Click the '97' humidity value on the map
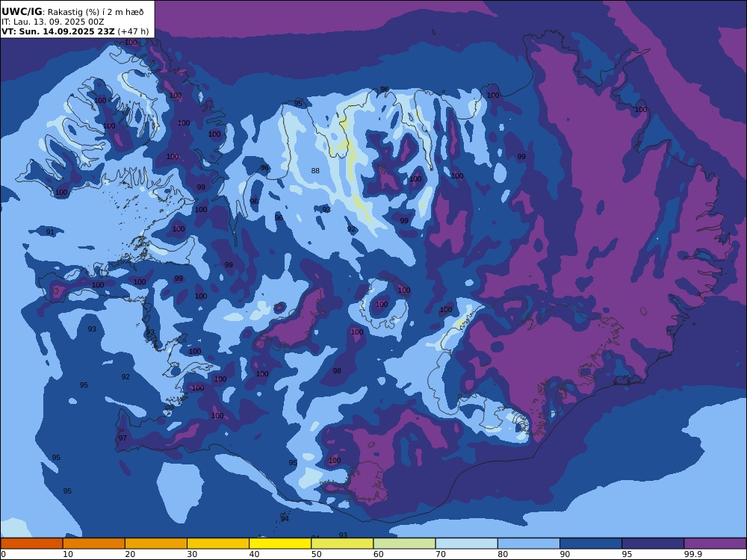The height and width of the screenshot is (560, 747). tap(123, 438)
